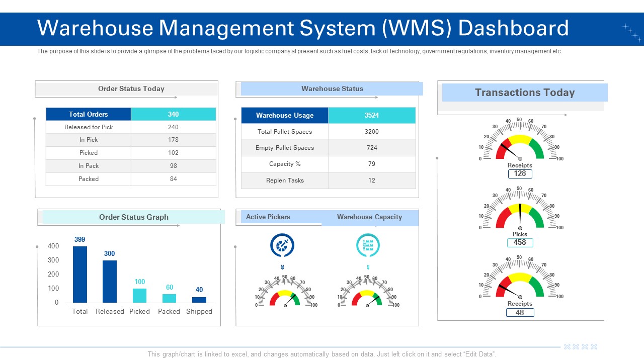Click the Warehouse Status header

point(332,88)
